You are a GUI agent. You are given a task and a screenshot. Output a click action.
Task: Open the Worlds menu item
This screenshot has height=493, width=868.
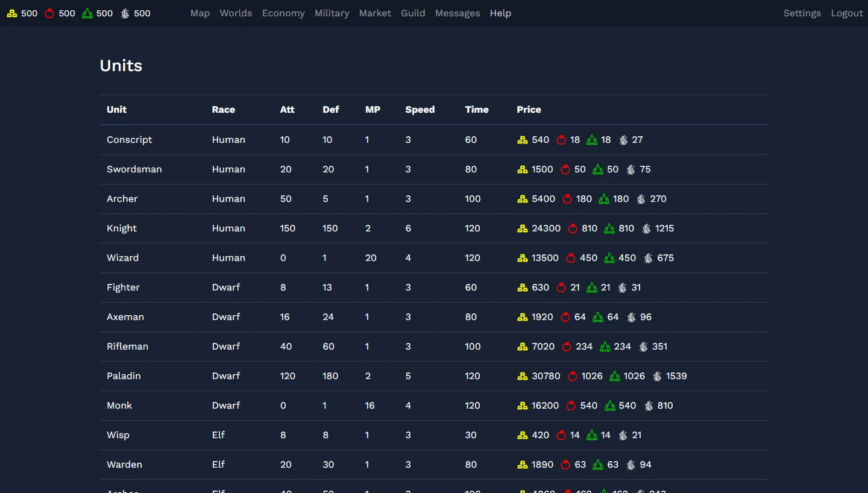click(x=236, y=13)
